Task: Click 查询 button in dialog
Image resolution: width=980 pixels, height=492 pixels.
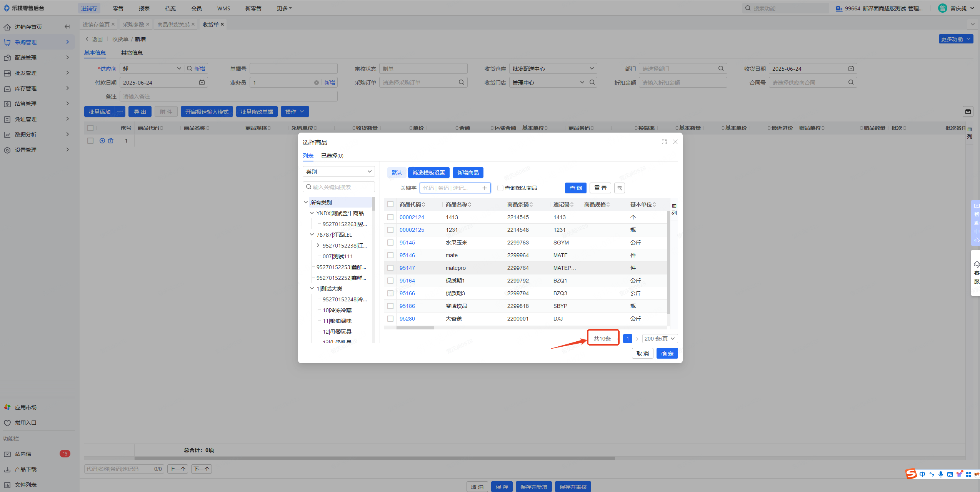Action: pos(575,188)
